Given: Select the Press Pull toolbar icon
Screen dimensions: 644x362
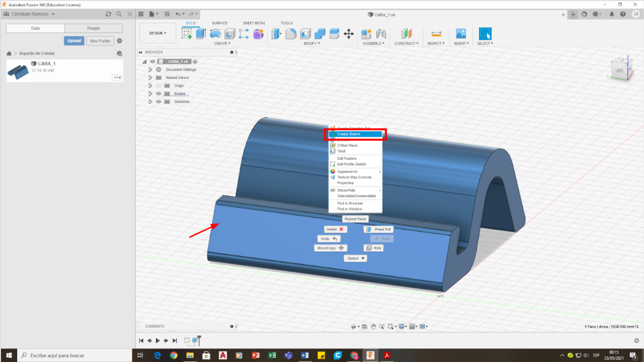Looking at the screenshot, I should 276,33.
